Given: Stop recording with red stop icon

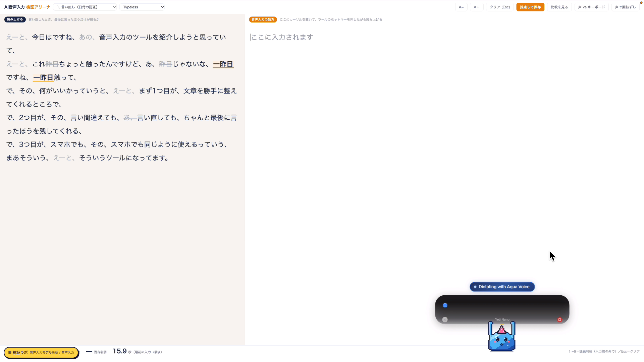Looking at the screenshot, I should (x=559, y=319).
